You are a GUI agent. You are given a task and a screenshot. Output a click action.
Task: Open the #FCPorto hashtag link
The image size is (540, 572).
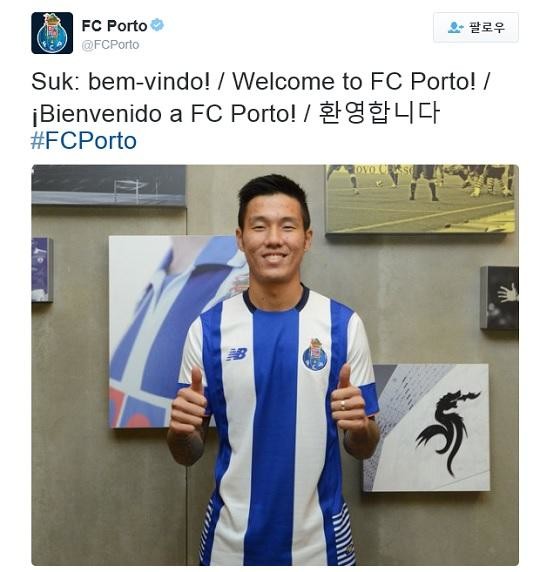(84, 141)
